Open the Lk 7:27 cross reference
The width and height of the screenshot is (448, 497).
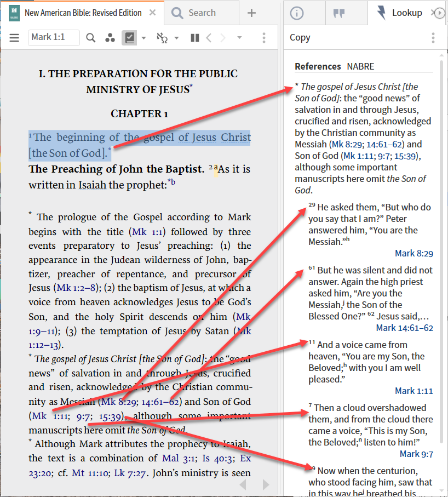point(130,473)
